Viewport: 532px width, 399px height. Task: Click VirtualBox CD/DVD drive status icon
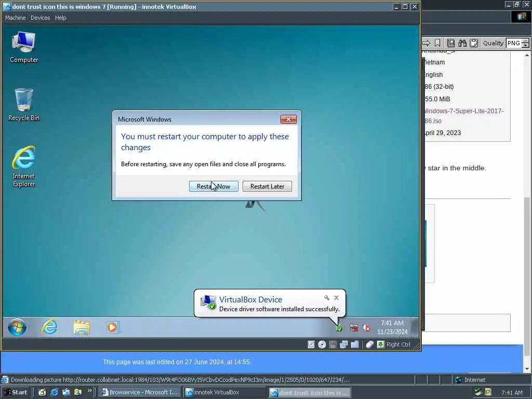click(322, 344)
